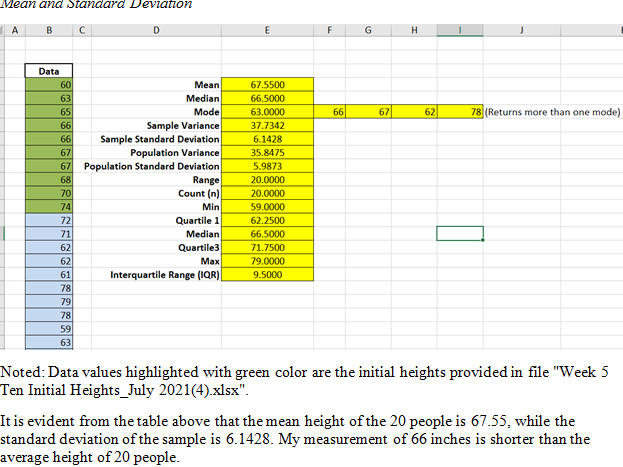
Task: Click sample standard deviation value 6.1428
Action: pos(267,139)
